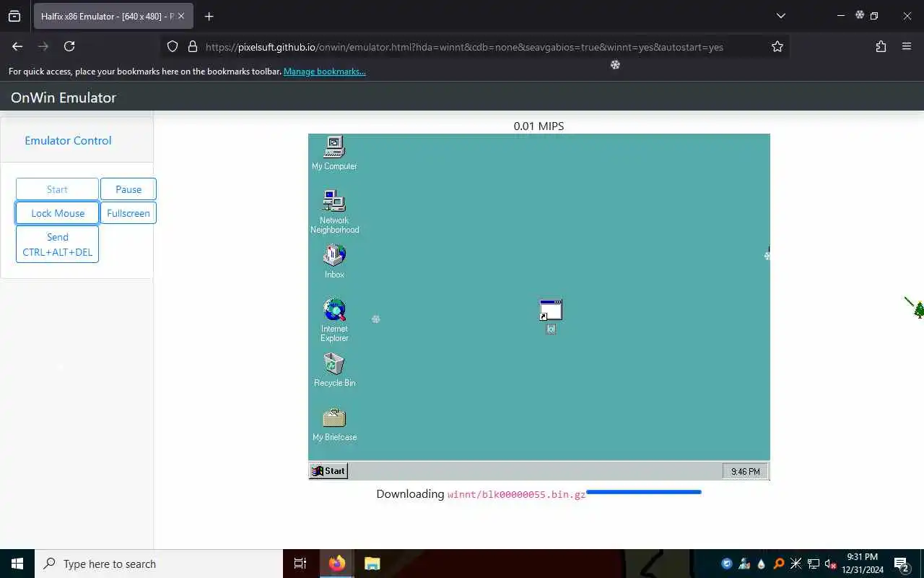Click the blue round tray icon

point(727,564)
